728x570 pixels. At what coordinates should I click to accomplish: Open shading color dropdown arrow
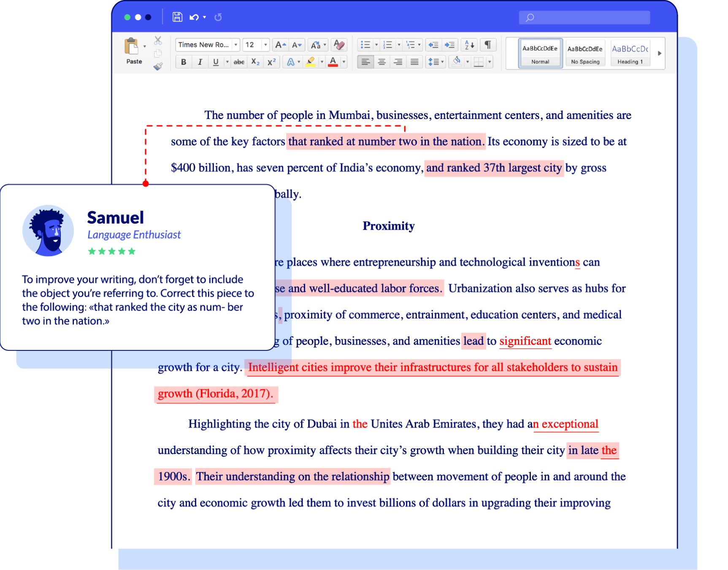point(468,62)
